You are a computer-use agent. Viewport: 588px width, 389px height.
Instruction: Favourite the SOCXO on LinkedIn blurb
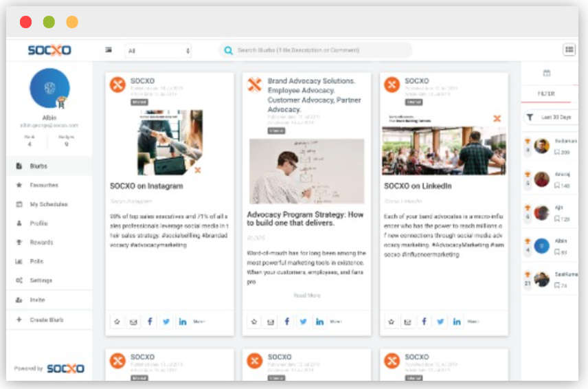391,322
